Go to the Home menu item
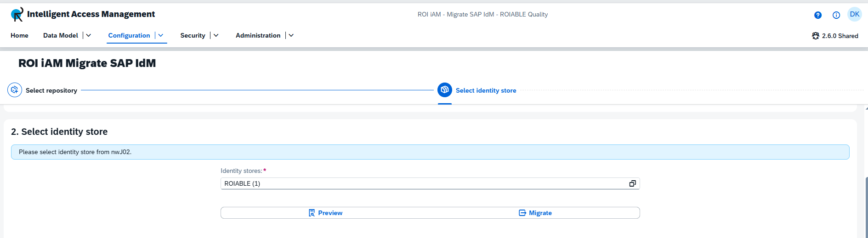Viewport: 868px width, 238px height. 19,35
